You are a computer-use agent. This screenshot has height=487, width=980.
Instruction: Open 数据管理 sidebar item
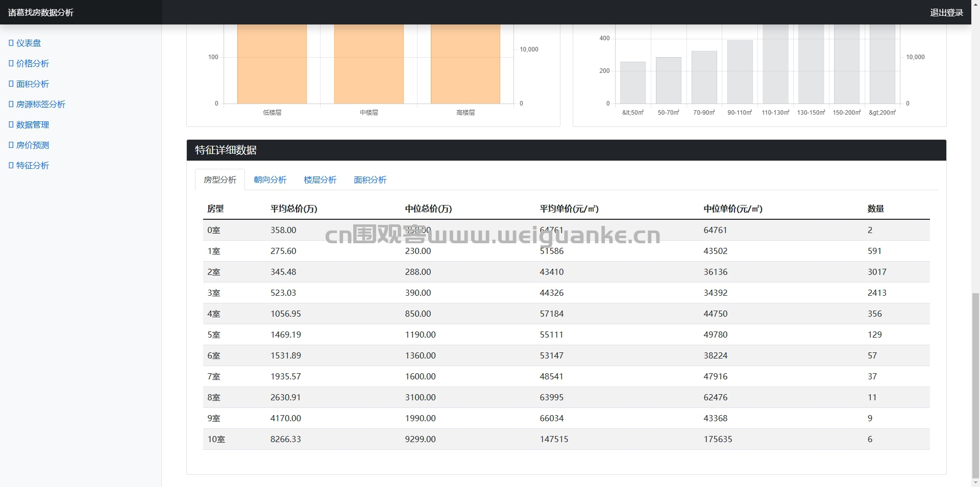29,125
